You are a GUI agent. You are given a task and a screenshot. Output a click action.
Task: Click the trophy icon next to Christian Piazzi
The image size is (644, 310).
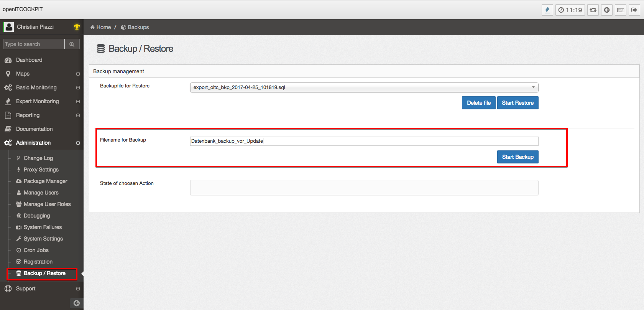[77, 27]
